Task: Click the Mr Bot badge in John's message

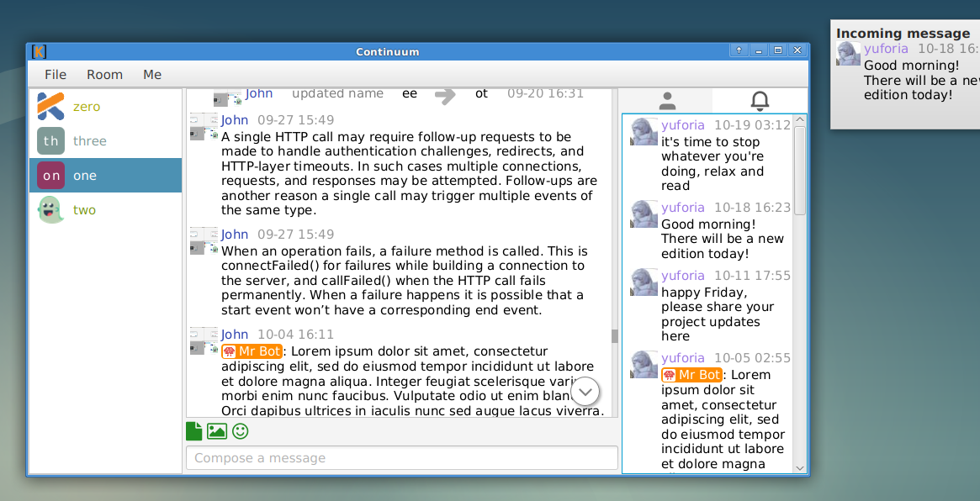Action: pos(252,351)
